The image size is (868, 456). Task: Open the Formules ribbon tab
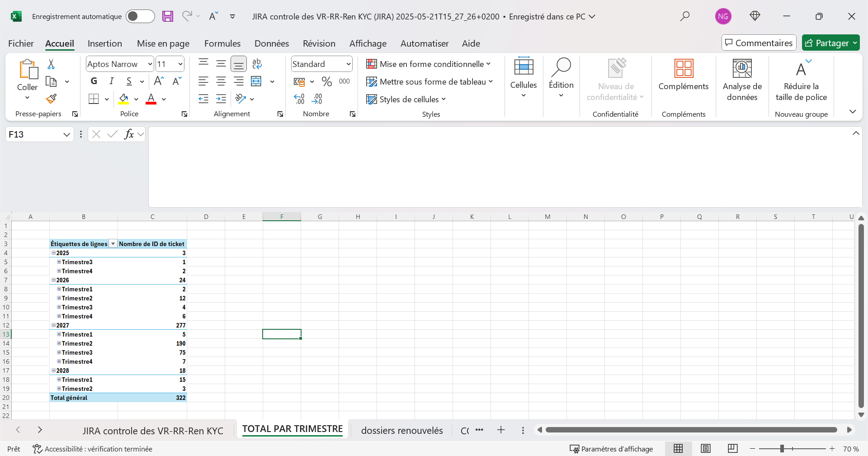[x=222, y=43]
